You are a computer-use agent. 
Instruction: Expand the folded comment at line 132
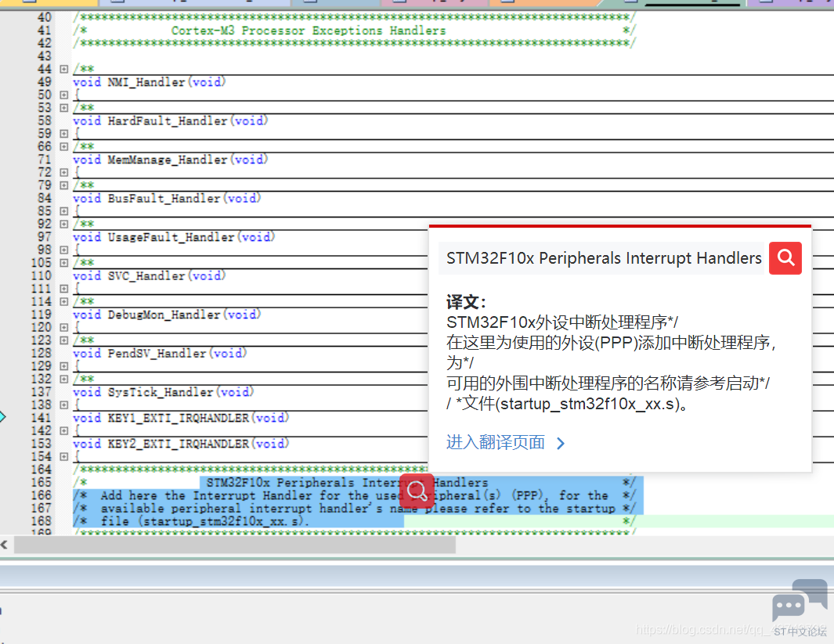point(64,380)
